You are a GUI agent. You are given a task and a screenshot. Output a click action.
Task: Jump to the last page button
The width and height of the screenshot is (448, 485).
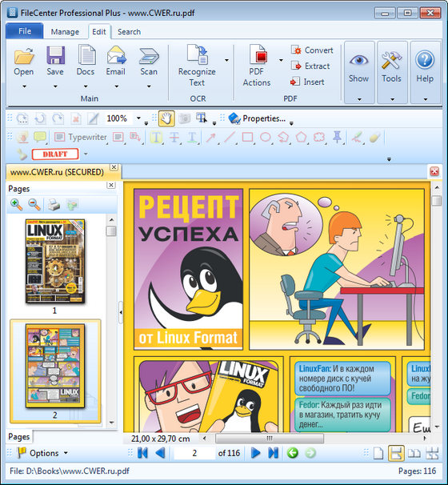pos(274,453)
